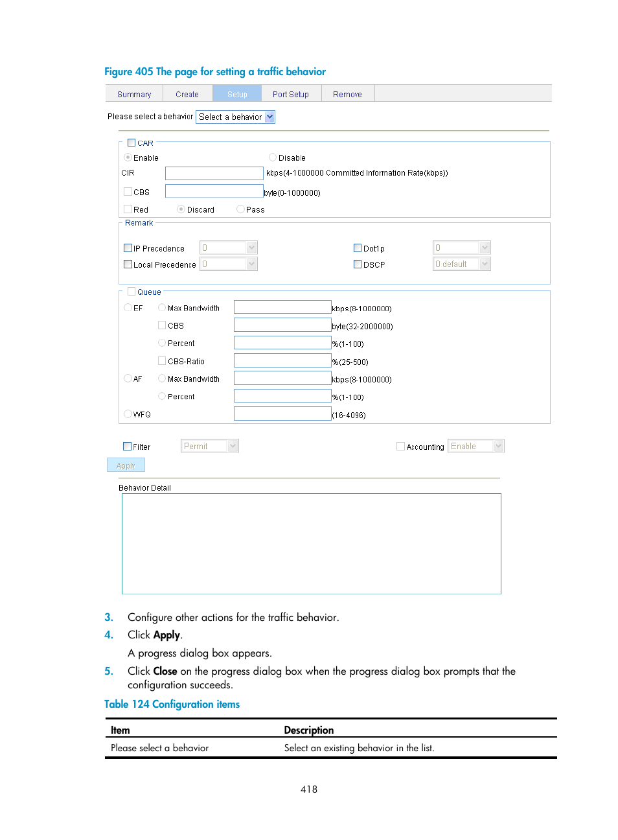Select EF Max Bandwidth radio button
Screen dimensions: 618x840
pyautogui.click(x=162, y=308)
